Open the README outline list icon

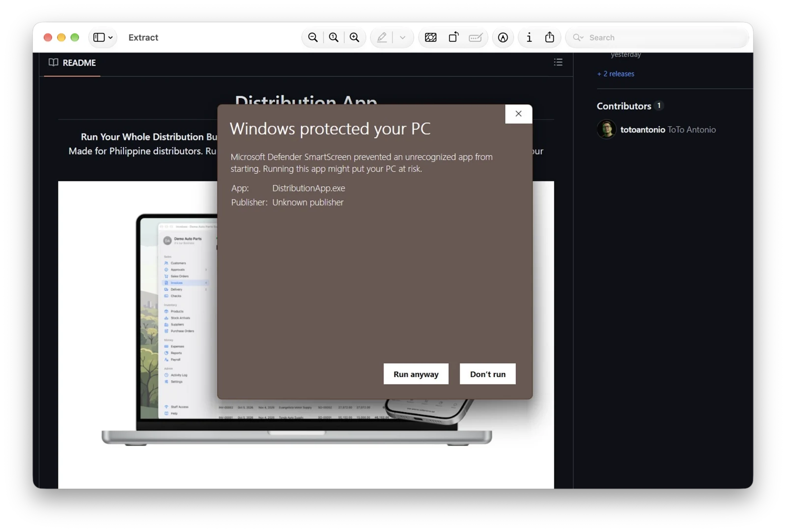coord(558,62)
